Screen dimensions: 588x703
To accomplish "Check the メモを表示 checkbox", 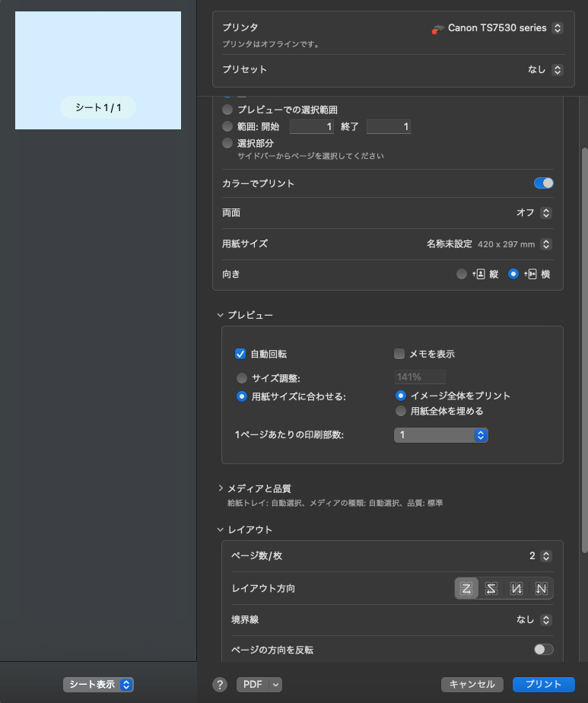I will point(399,354).
